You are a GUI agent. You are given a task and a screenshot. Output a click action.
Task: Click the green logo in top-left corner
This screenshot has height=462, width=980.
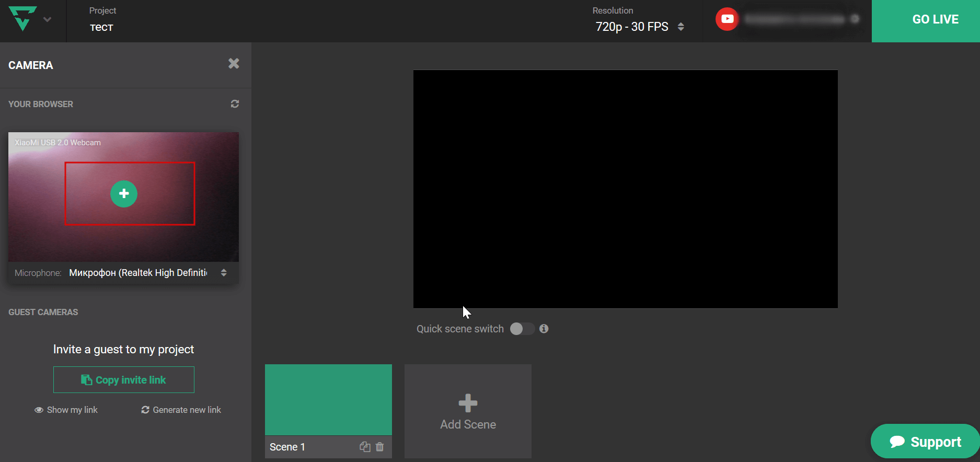point(22,19)
